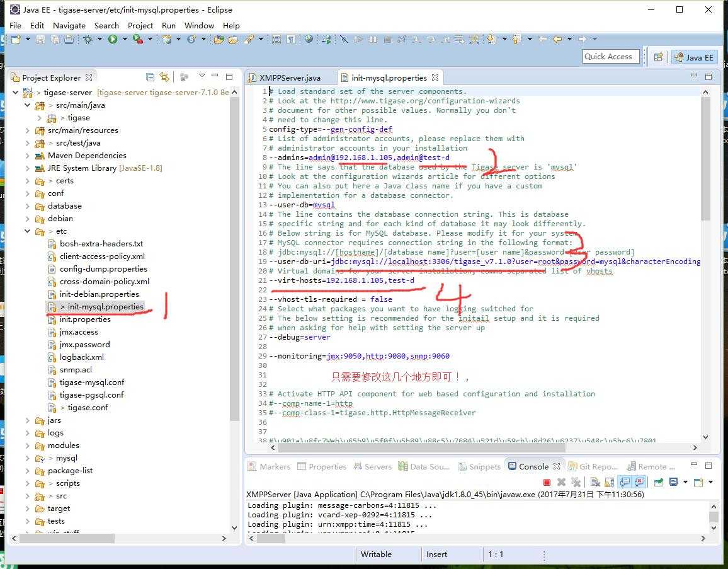Collapse the tigase-server project node
Viewport: 728px width, 569px height.
(x=15, y=93)
